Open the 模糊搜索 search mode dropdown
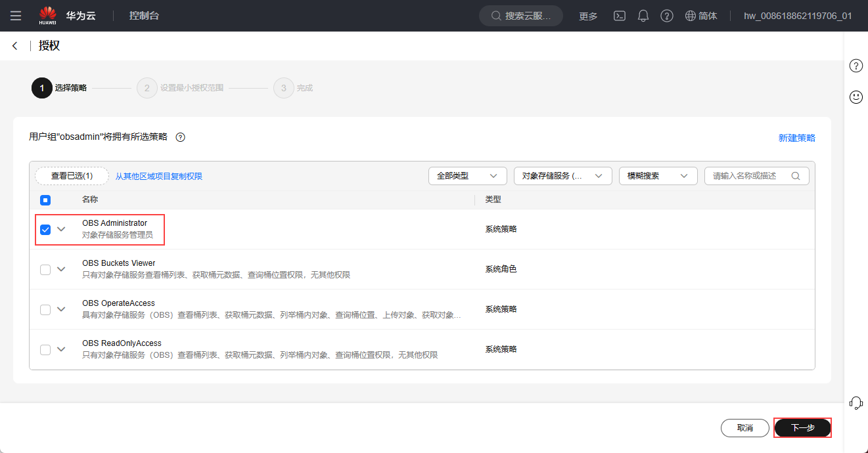 [658, 176]
